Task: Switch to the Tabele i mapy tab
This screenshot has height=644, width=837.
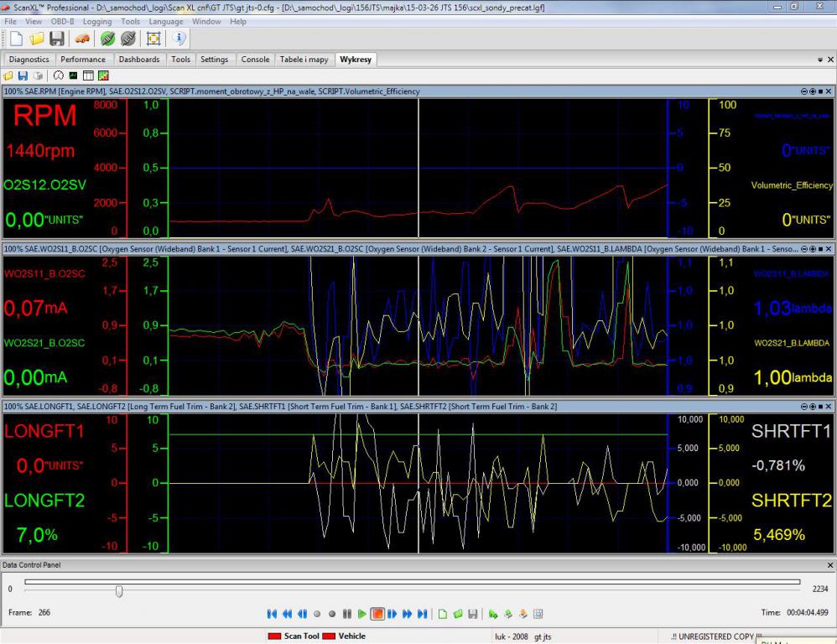Action: point(304,60)
